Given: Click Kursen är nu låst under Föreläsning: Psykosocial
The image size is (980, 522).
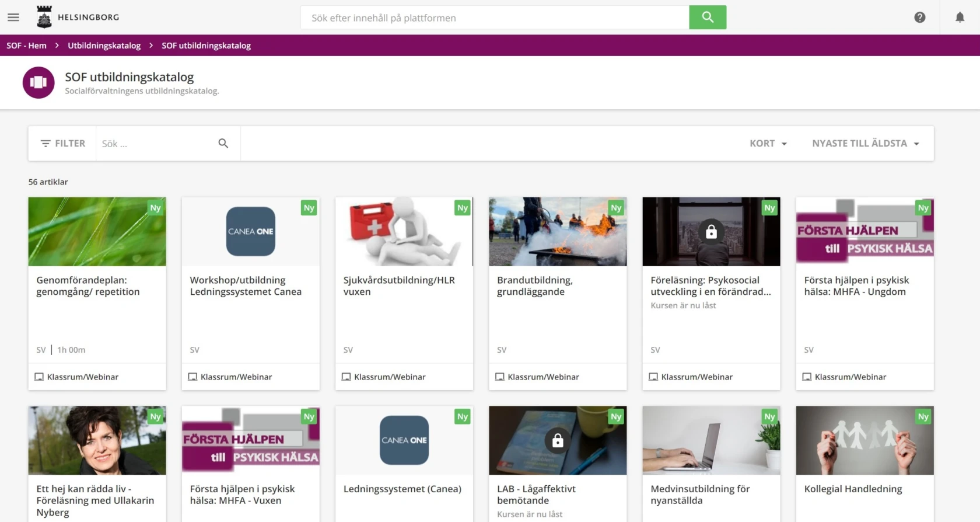Looking at the screenshot, I should [x=683, y=305].
